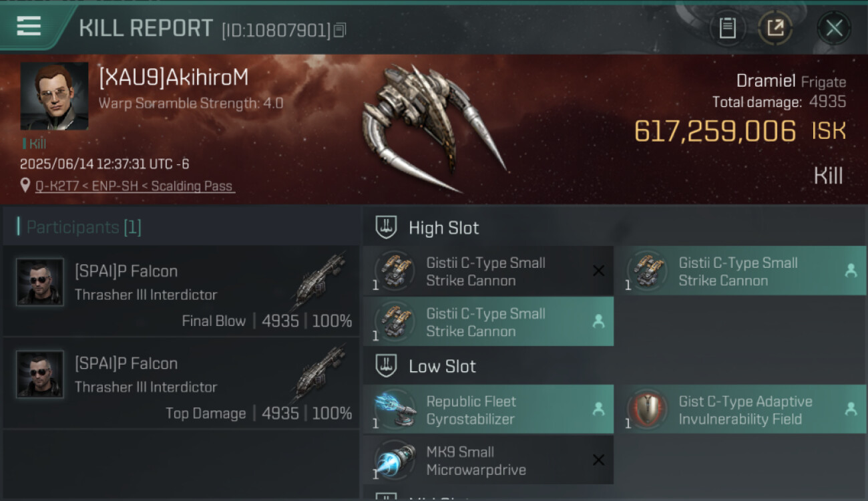
Task: Click the Low Slot section icon
Action: tap(386, 366)
